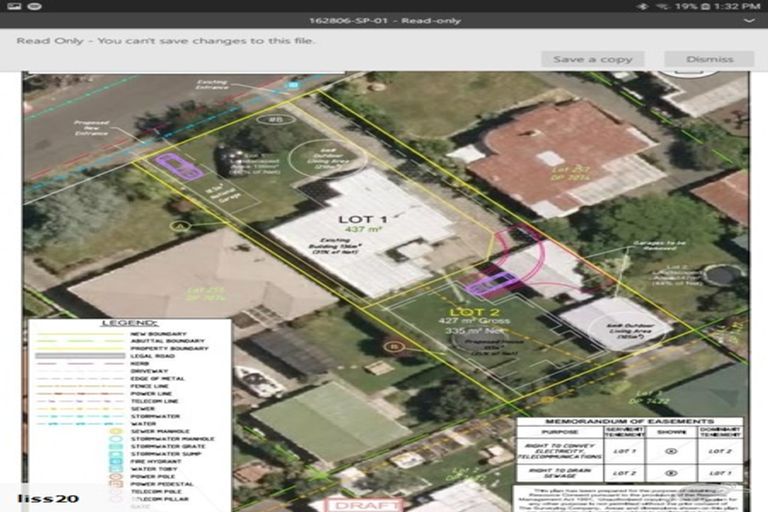Expand the ribbon with the top-right chevron
768x512 pixels.
(750, 20)
